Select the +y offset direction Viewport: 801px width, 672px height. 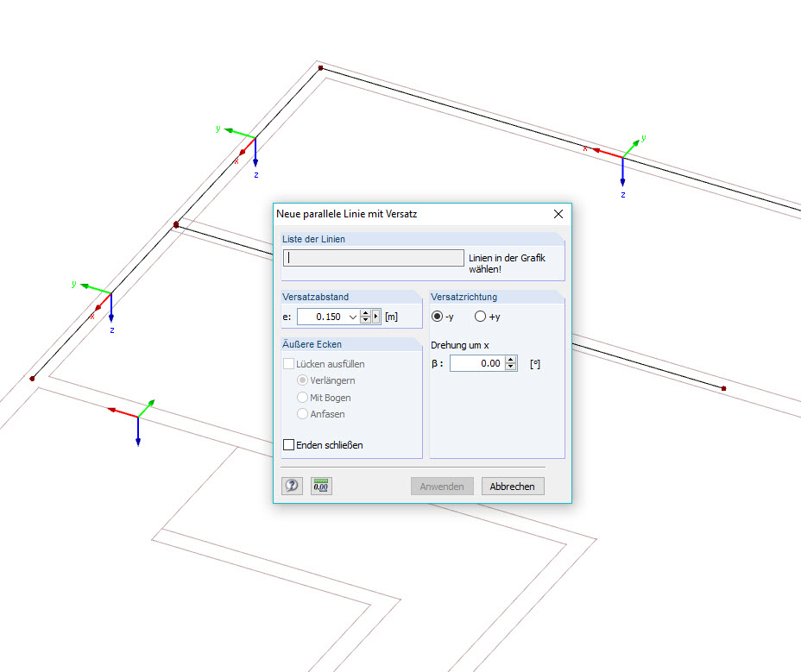pyautogui.click(x=480, y=316)
